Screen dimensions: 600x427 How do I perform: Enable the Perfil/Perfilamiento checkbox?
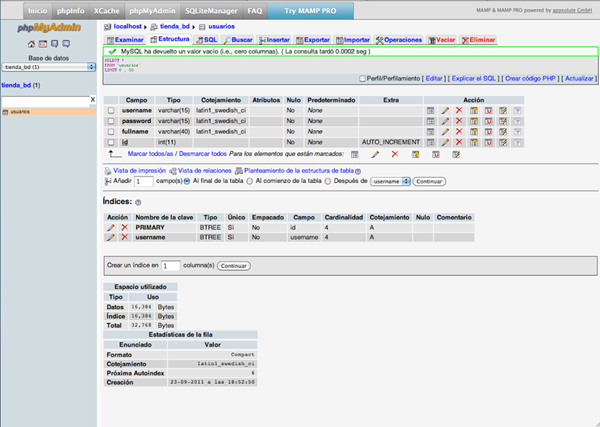click(x=362, y=78)
